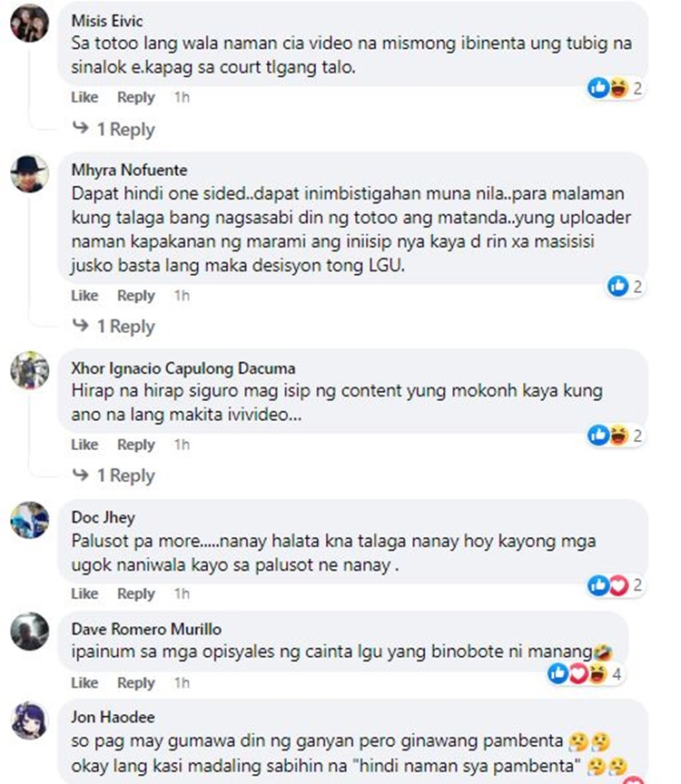This screenshot has width=681, height=784.
Task: Open Jon Haodee's anime avatar
Action: (30, 720)
